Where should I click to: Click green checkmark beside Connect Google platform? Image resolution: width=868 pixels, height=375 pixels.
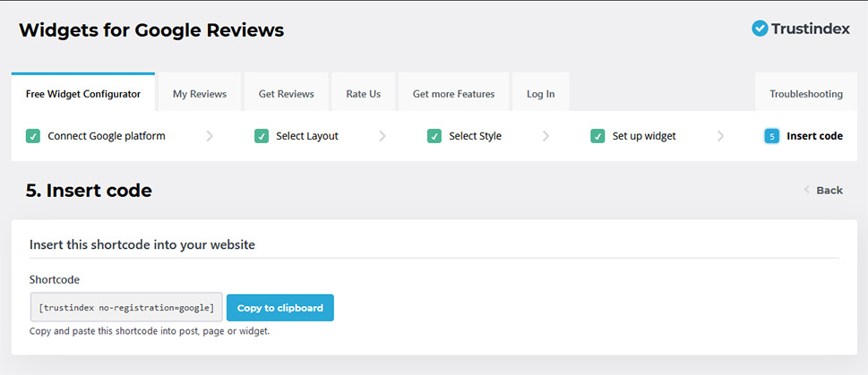(33, 136)
